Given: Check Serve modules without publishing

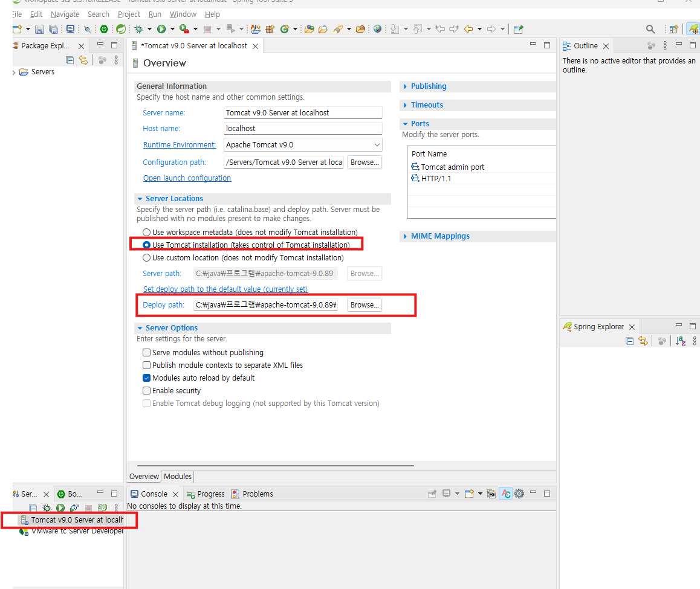Looking at the screenshot, I should coord(146,353).
